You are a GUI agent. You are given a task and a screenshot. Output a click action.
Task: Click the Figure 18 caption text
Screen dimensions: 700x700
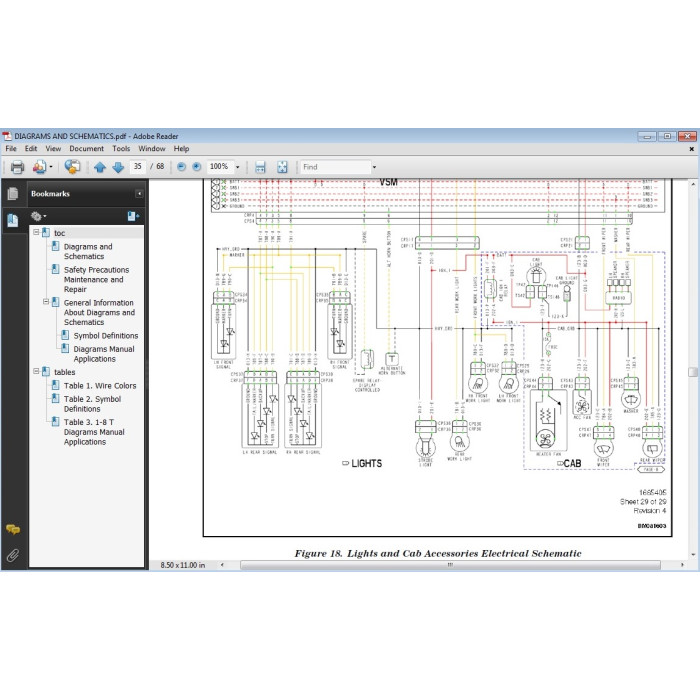pos(438,554)
